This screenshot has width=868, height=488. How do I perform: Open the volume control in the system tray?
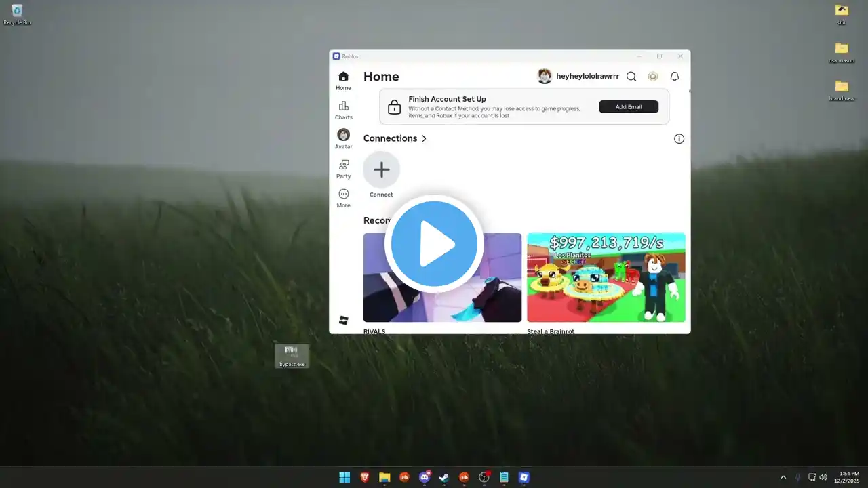(823, 477)
